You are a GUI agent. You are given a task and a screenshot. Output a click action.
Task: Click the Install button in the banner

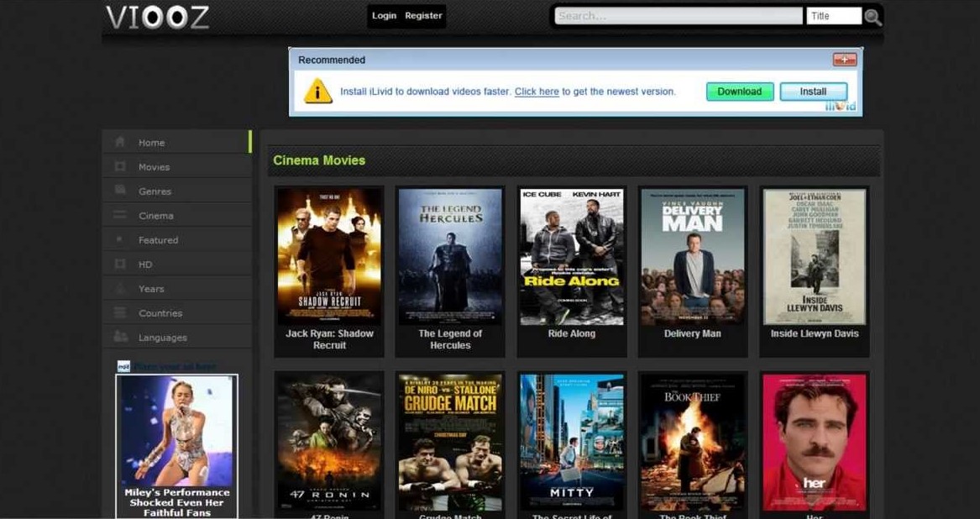(813, 91)
